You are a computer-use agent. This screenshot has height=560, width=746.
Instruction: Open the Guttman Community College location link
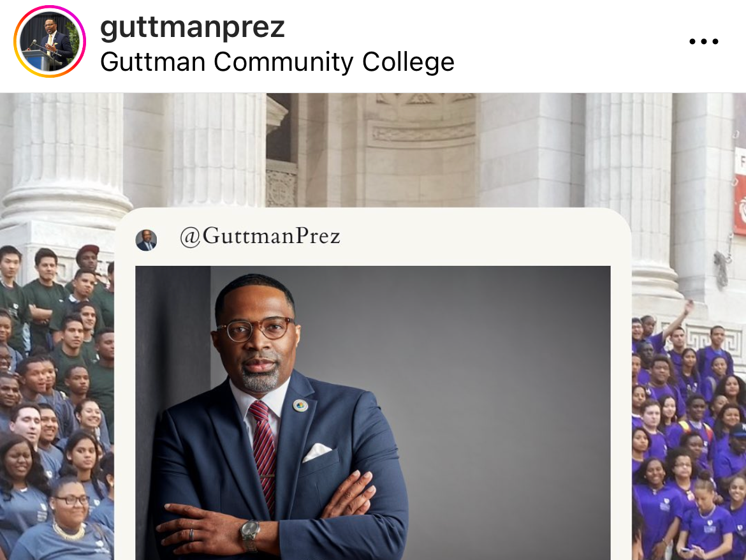[277, 62]
